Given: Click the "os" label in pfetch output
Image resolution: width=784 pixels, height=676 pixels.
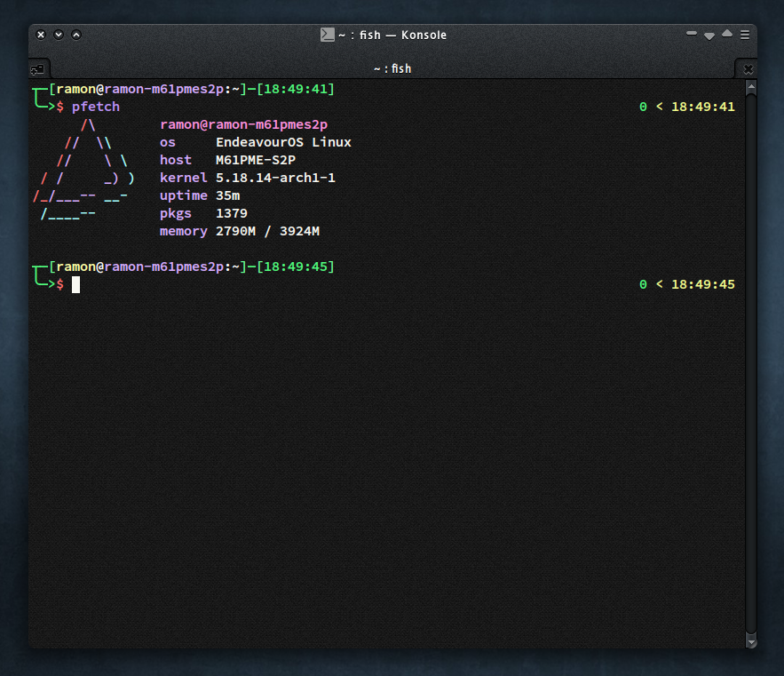Looking at the screenshot, I should click(168, 143).
